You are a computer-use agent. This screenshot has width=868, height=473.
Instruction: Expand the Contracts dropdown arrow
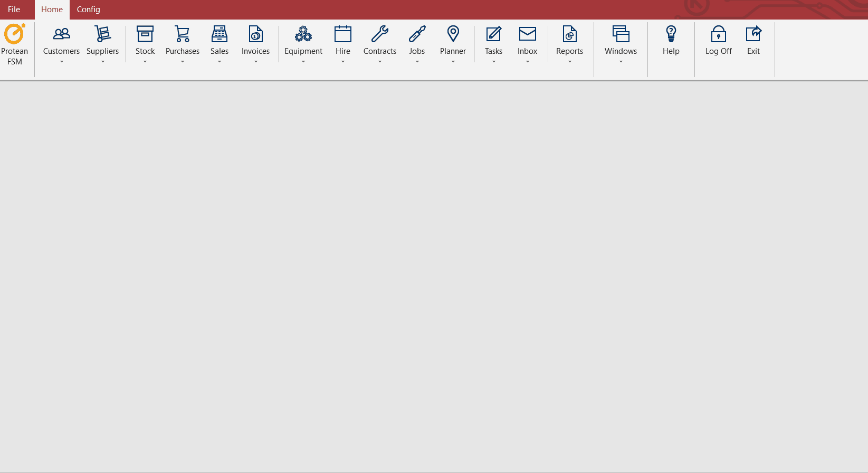(x=380, y=62)
